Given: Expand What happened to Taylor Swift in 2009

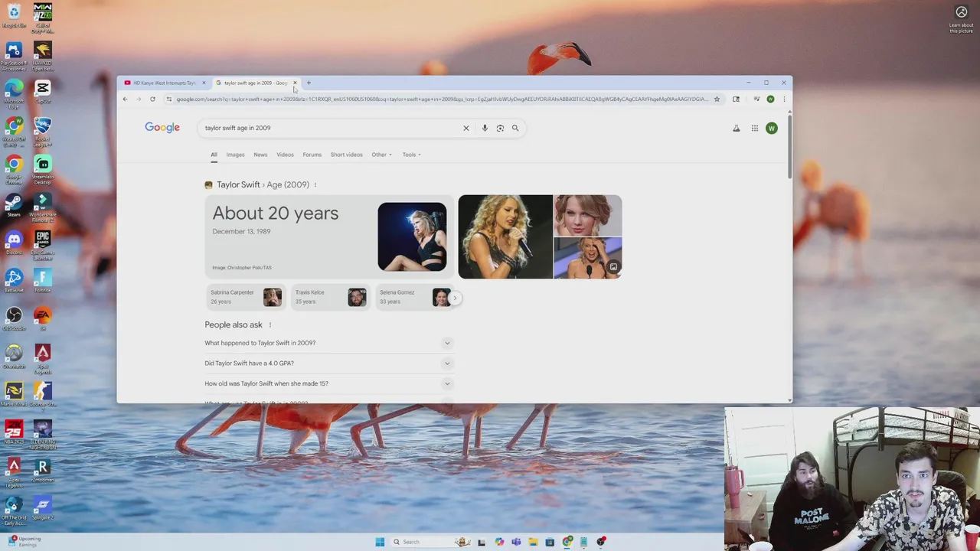Looking at the screenshot, I should (x=328, y=343).
